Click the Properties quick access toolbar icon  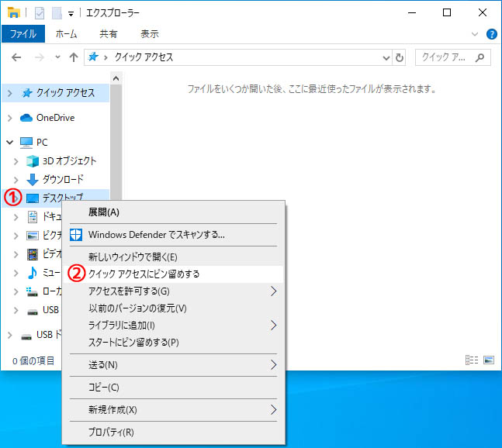40,13
